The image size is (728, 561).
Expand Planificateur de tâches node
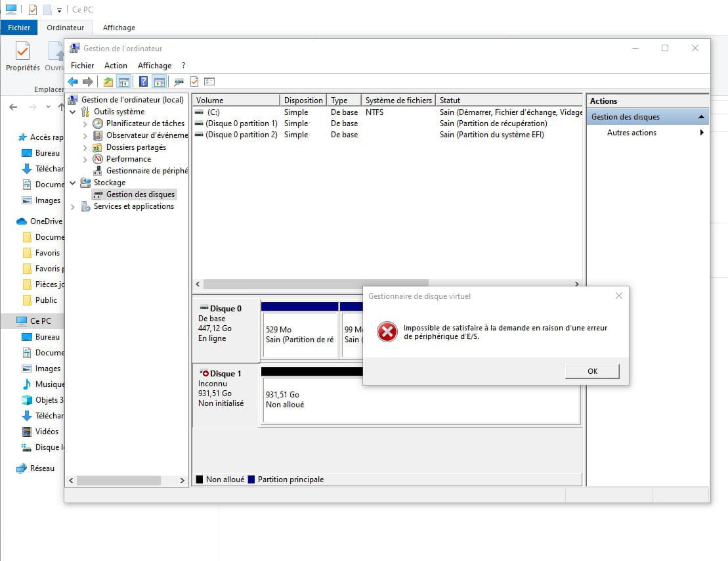pyautogui.click(x=85, y=123)
